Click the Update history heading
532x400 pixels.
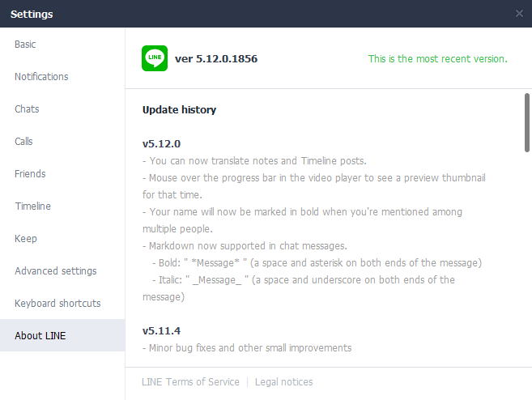pyautogui.click(x=179, y=110)
